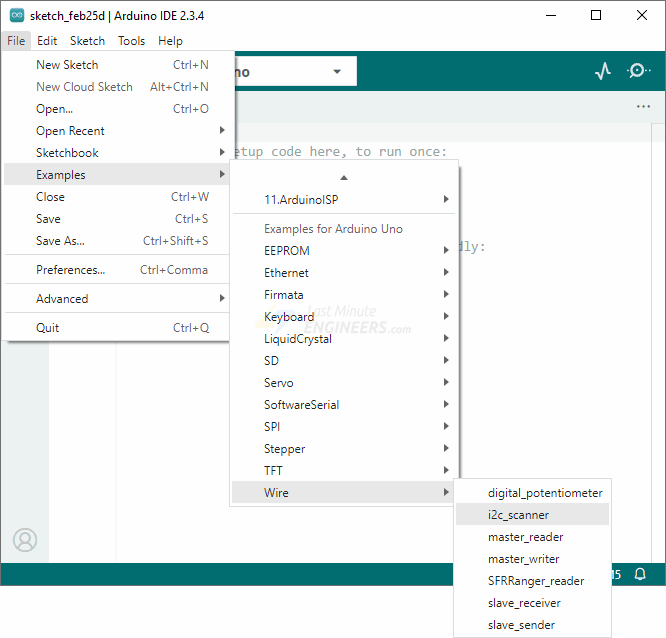Open the Serial Plotter icon
The height and width of the screenshot is (638, 666).
click(x=602, y=71)
